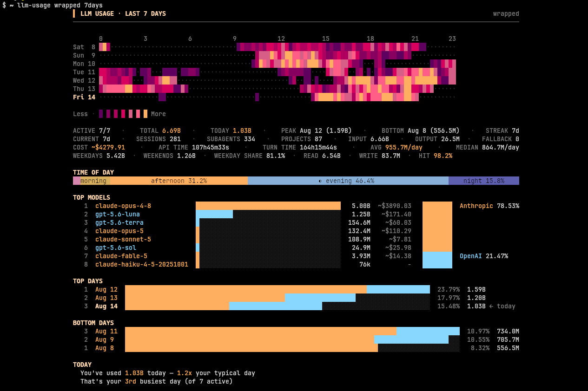Viewport: 588px width, 391px height.
Task: Click the 'BOTTOM Aug 8 (556.5M)' stat
Action: 421,130
